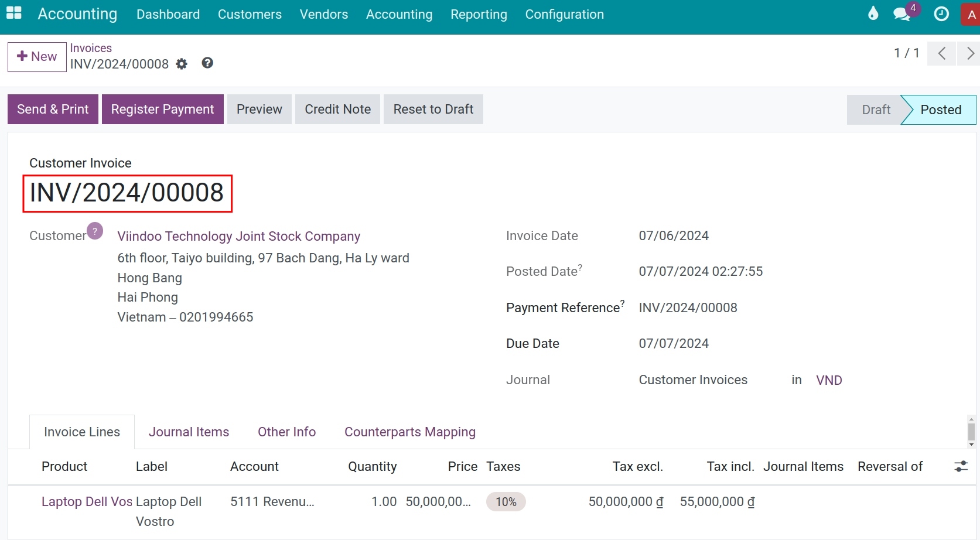
Task: Click the Invoice Date field
Action: point(673,235)
